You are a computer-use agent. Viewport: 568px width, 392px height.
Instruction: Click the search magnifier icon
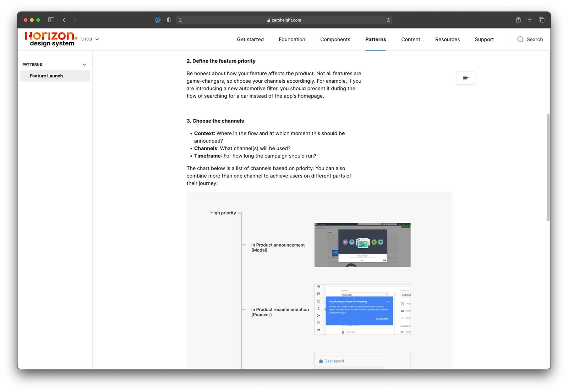(x=520, y=39)
